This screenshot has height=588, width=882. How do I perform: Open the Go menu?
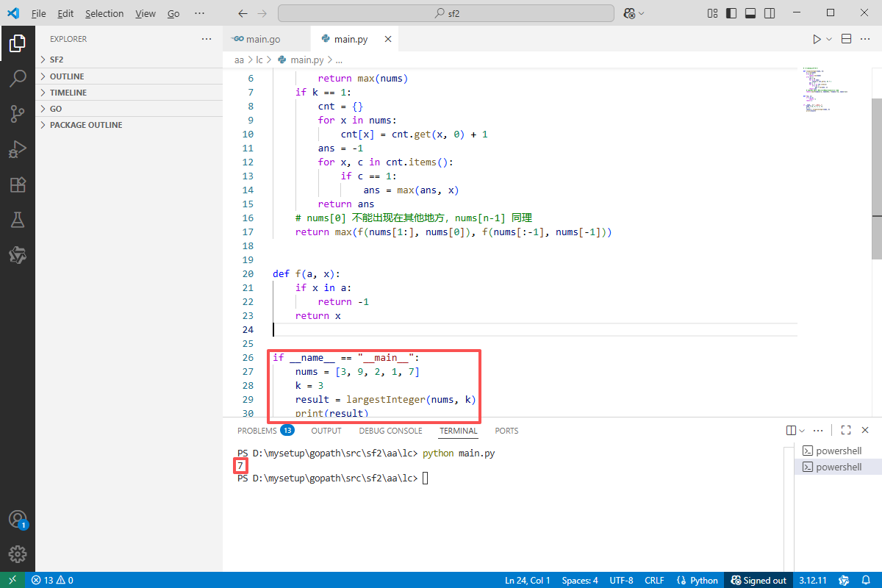(173, 13)
